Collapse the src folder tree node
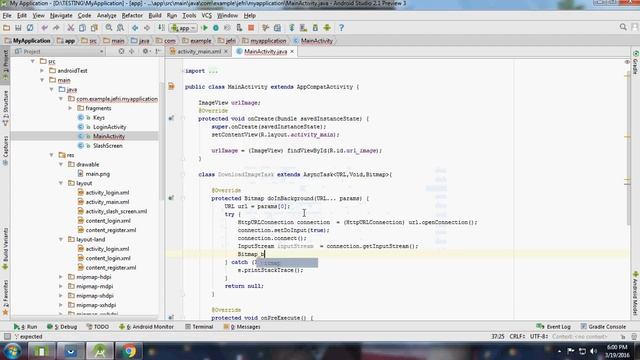Screen dimensions: 640x360 click(33, 61)
